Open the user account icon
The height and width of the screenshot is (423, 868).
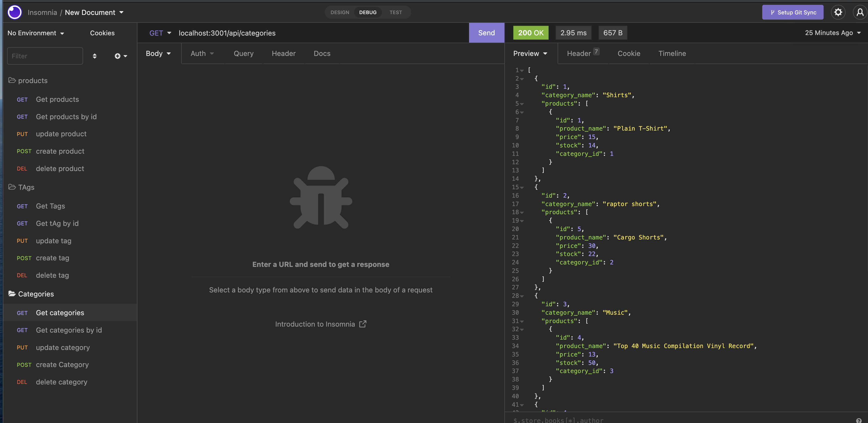tap(860, 12)
